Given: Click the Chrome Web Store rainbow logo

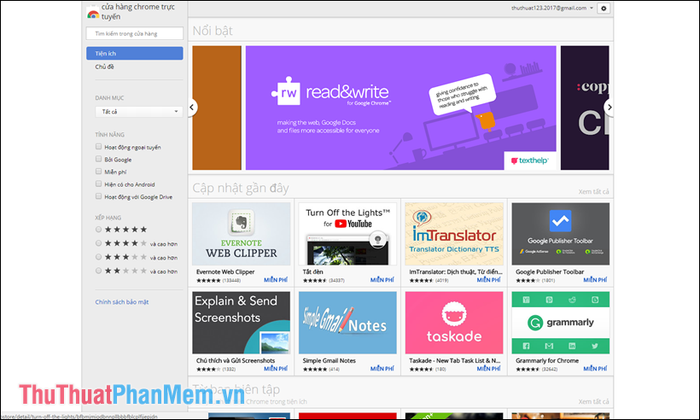Looking at the screenshot, I should pos(93,14).
